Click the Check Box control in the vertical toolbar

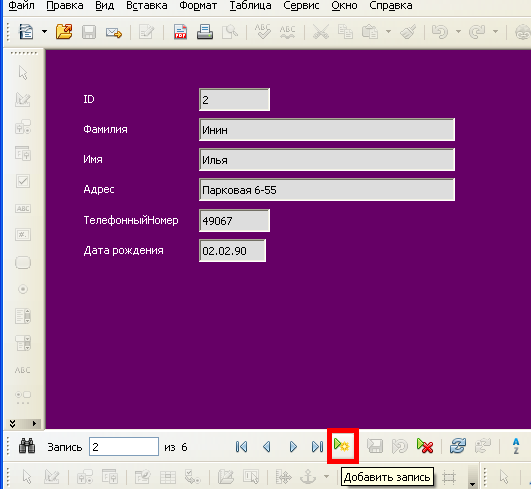pos(23,181)
